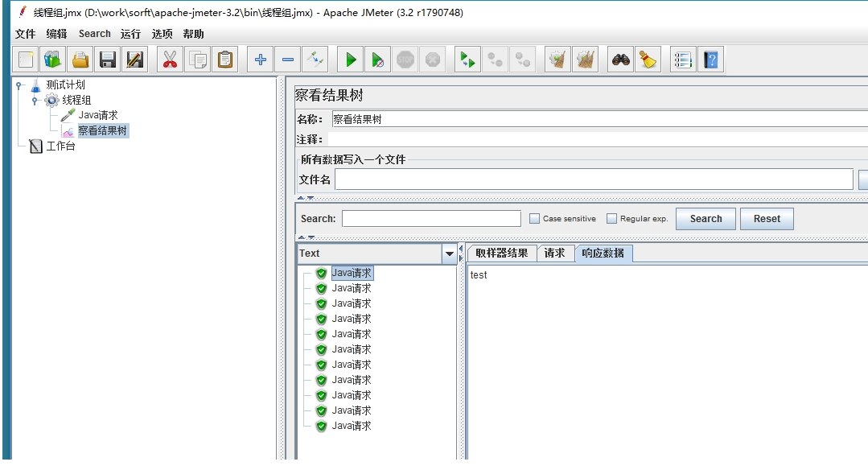The width and height of the screenshot is (868, 470).
Task: Click the New test plan toolbar icon
Action: point(26,60)
